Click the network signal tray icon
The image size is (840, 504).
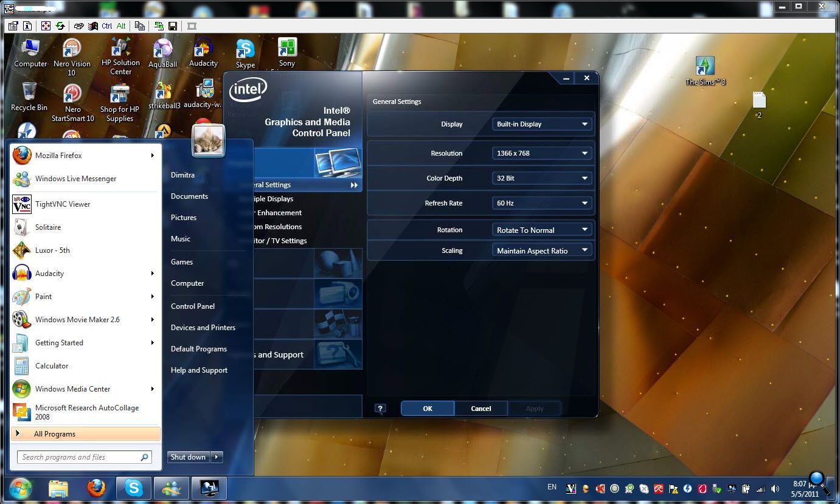[x=761, y=489]
